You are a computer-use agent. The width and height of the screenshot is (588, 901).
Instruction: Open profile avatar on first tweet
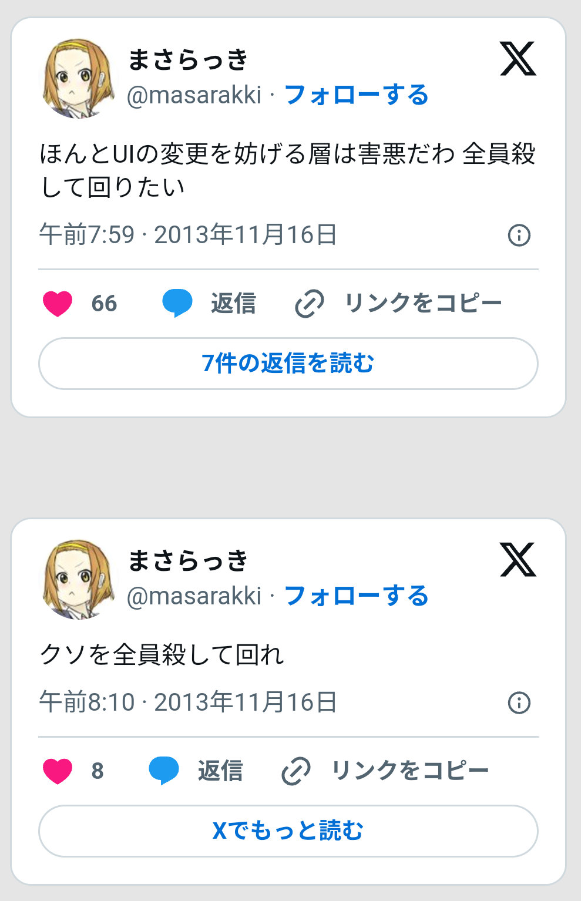[x=78, y=78]
